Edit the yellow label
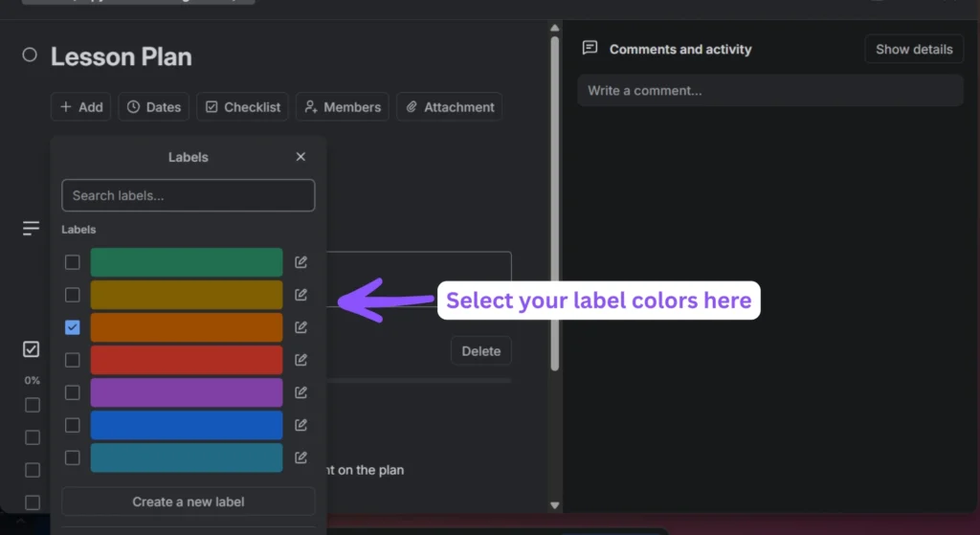 [x=301, y=295]
